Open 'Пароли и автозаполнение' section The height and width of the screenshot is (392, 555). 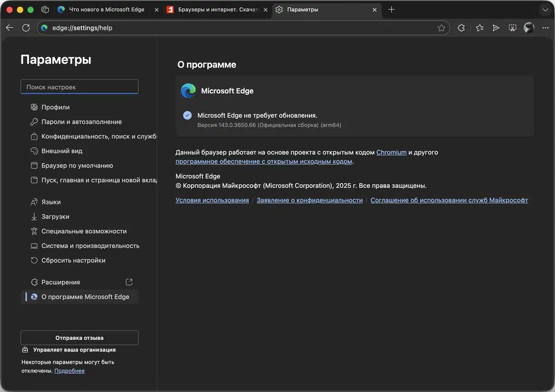coord(79,122)
